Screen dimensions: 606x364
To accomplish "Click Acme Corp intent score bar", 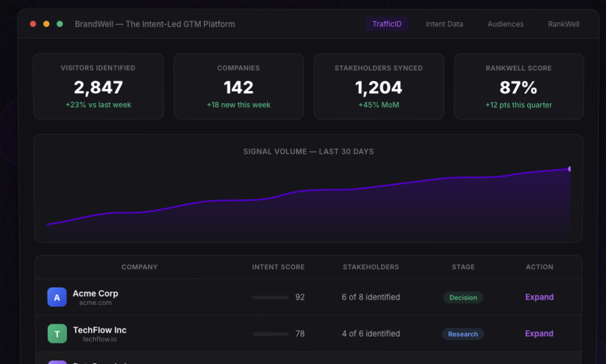I will [270, 298].
